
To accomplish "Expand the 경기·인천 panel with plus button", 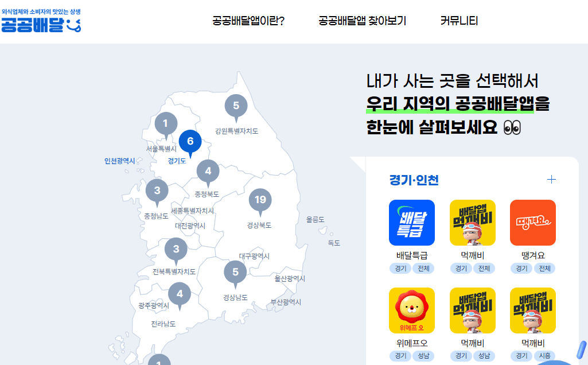I will (x=552, y=179).
